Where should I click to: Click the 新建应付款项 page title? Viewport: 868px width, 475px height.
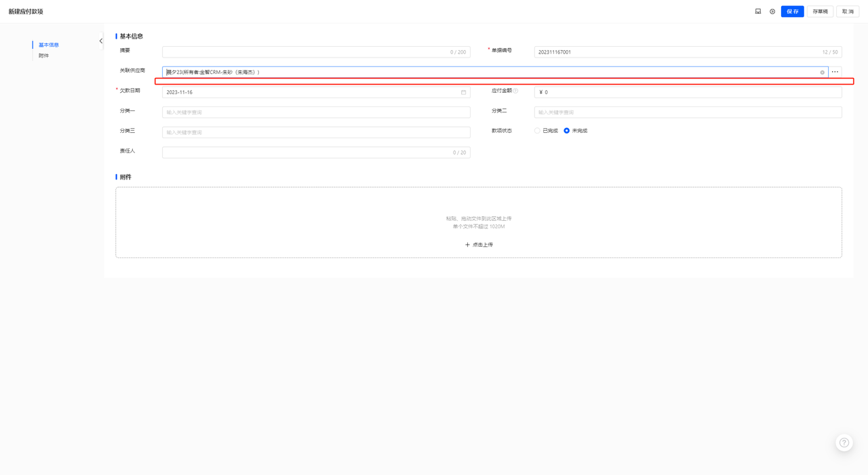coord(26,12)
